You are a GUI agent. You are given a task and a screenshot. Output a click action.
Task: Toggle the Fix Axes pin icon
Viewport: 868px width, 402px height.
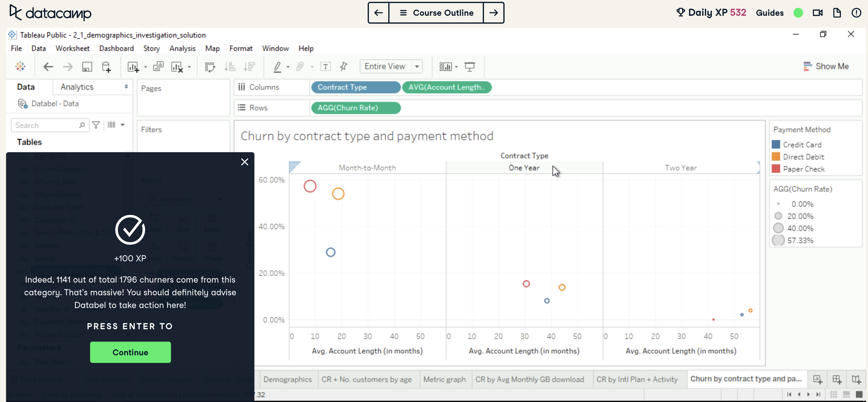tap(343, 66)
